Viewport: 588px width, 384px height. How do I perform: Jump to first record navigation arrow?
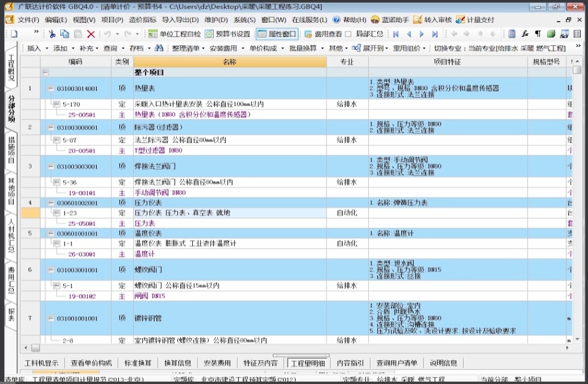point(396,34)
